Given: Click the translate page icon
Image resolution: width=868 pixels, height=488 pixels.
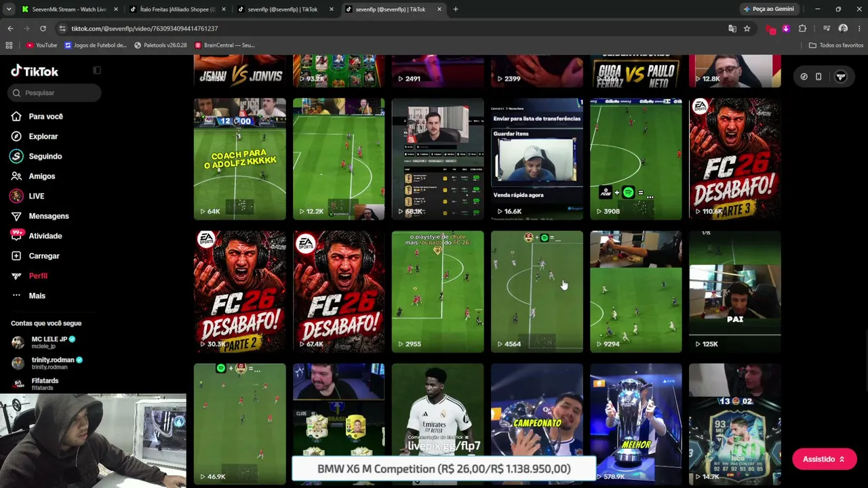Looking at the screenshot, I should (x=732, y=28).
